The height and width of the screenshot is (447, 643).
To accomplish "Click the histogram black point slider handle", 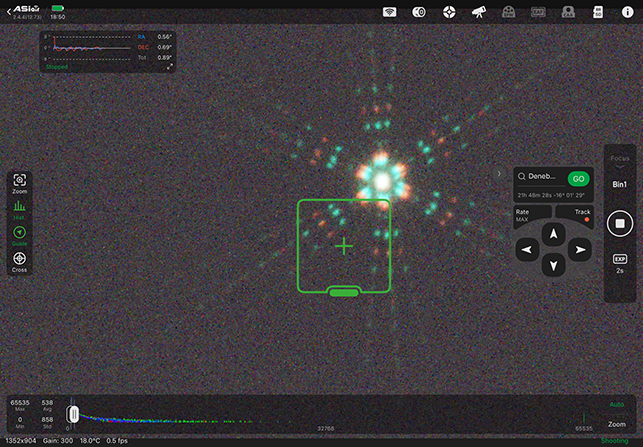I will 72,413.
